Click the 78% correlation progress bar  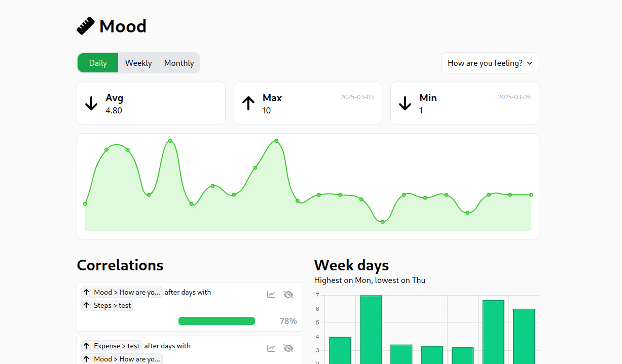click(216, 321)
